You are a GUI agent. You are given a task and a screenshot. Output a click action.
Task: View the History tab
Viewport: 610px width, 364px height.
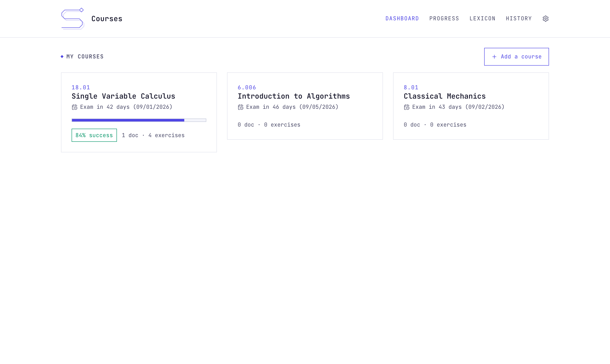tap(519, 19)
